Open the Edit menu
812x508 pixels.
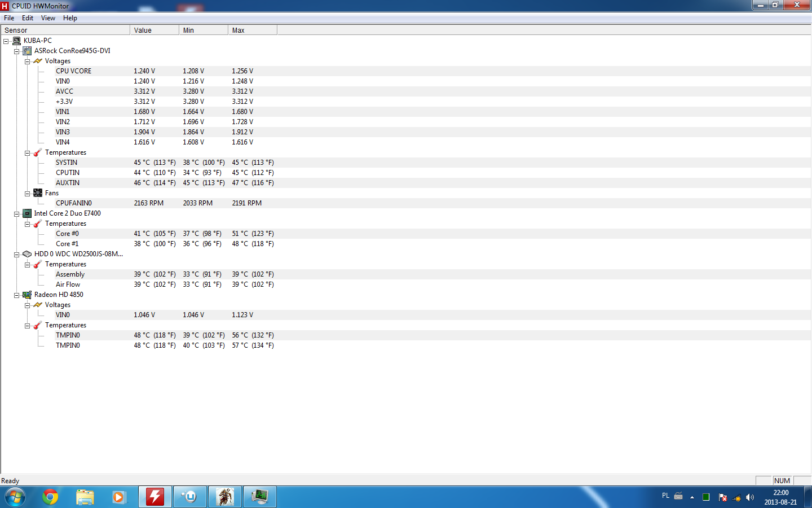pyautogui.click(x=28, y=18)
